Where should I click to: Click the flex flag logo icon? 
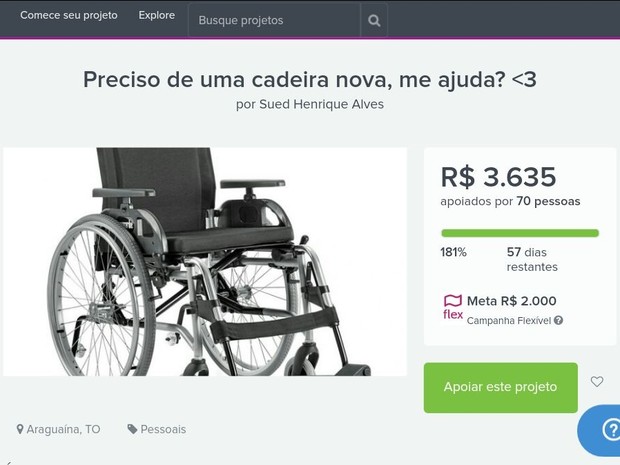[453, 307]
